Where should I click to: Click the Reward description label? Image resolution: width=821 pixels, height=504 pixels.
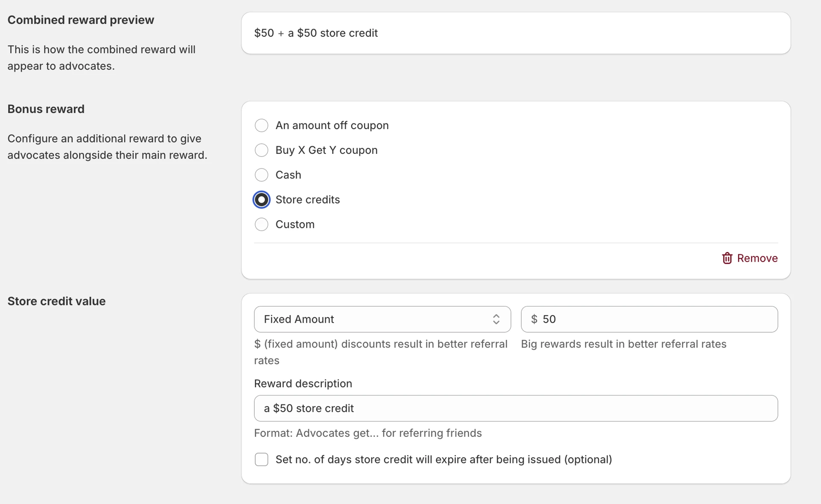pos(303,383)
